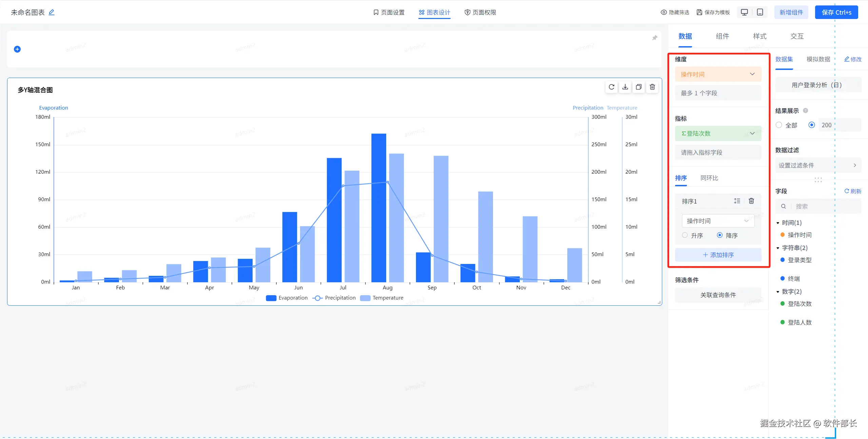The image size is (868, 439).
Task: Click the download icon on chart card
Action: coord(625,87)
